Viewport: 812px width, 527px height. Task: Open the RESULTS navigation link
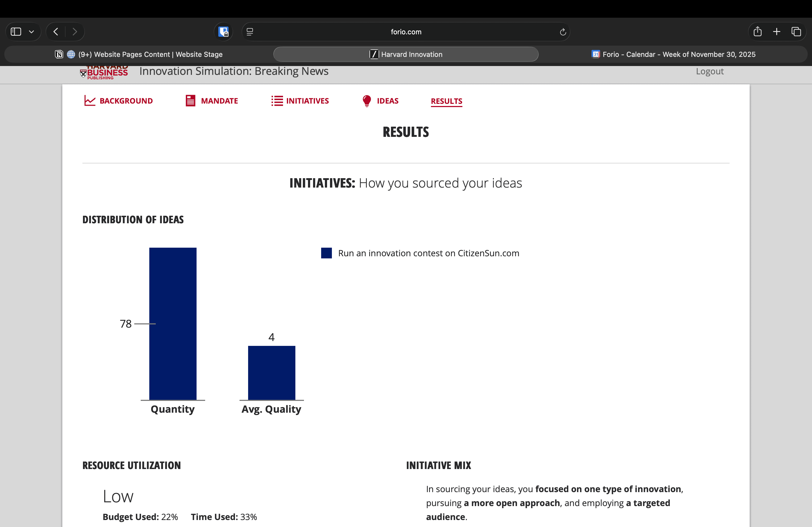point(446,101)
